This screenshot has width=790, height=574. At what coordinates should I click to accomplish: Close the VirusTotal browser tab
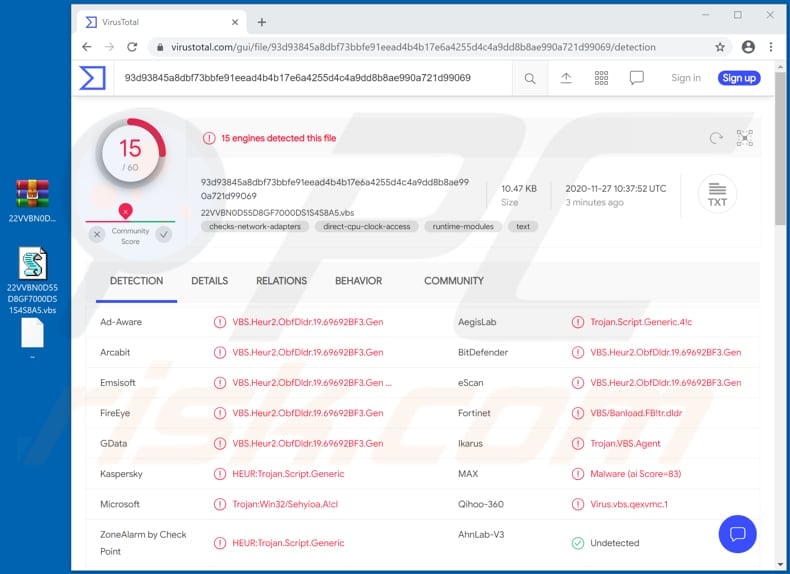point(235,22)
